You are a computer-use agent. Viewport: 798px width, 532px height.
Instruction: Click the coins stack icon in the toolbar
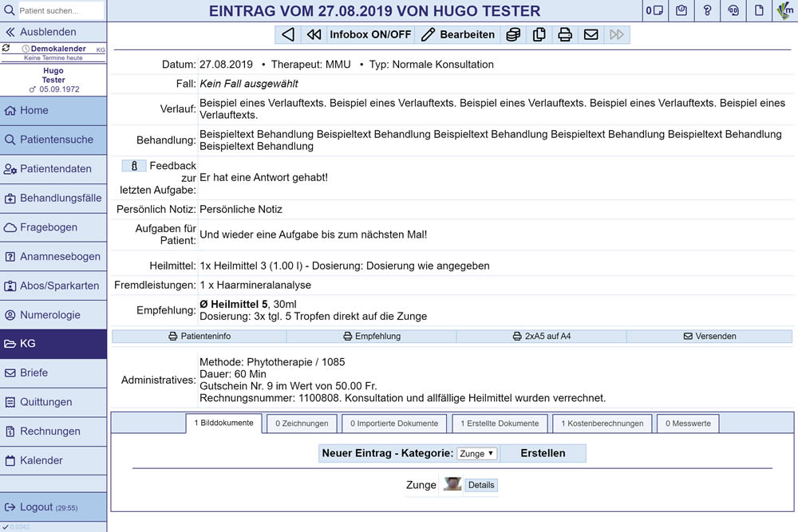tap(514, 34)
